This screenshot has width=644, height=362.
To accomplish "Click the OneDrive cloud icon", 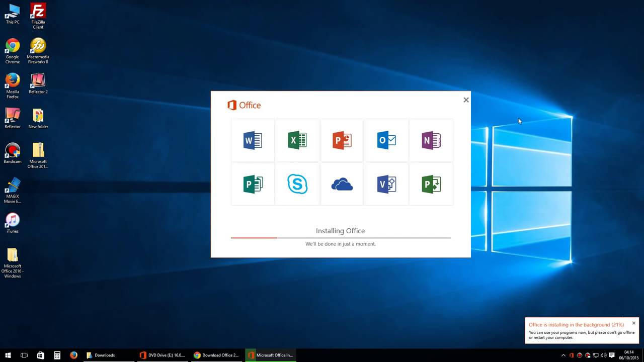I will [x=342, y=185].
